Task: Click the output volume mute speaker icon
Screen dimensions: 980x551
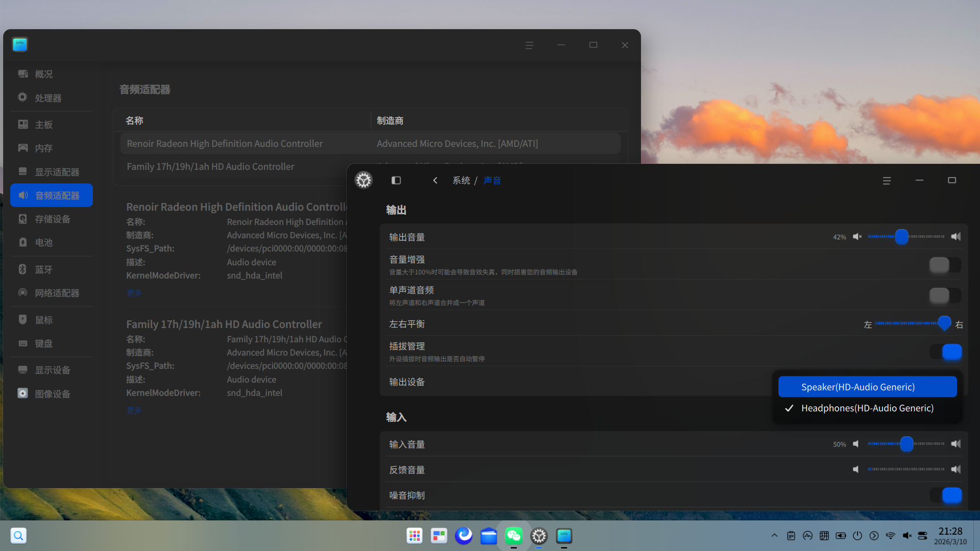Action: click(x=857, y=237)
